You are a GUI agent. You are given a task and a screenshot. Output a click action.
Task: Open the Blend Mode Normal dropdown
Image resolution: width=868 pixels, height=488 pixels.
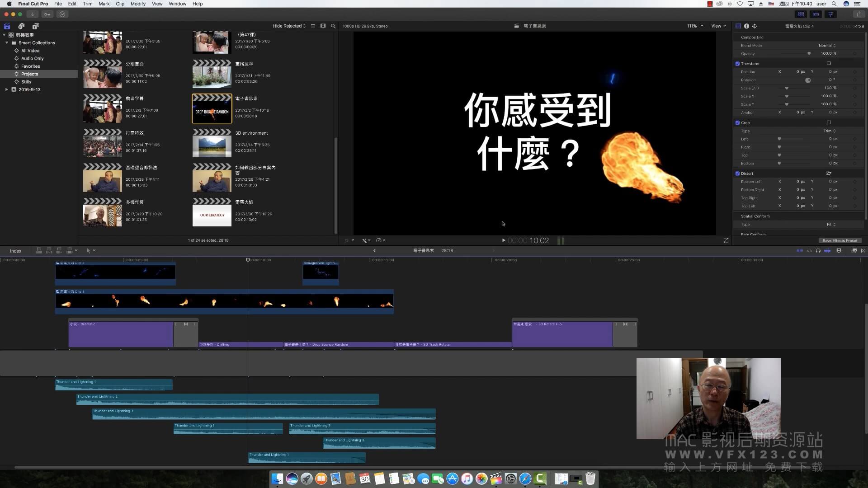[827, 45]
